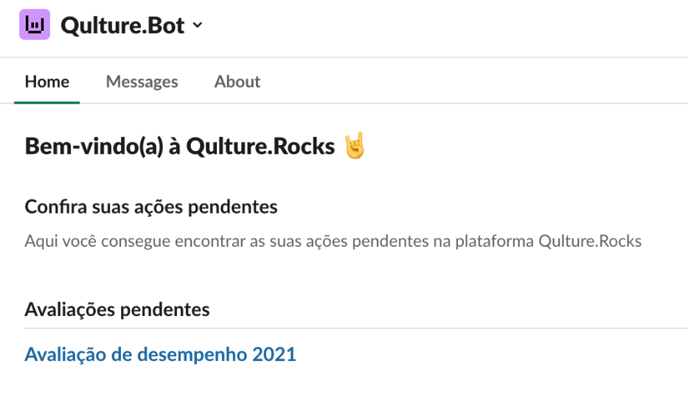Click the description paragraph starting with Aqui você

pyautogui.click(x=333, y=241)
